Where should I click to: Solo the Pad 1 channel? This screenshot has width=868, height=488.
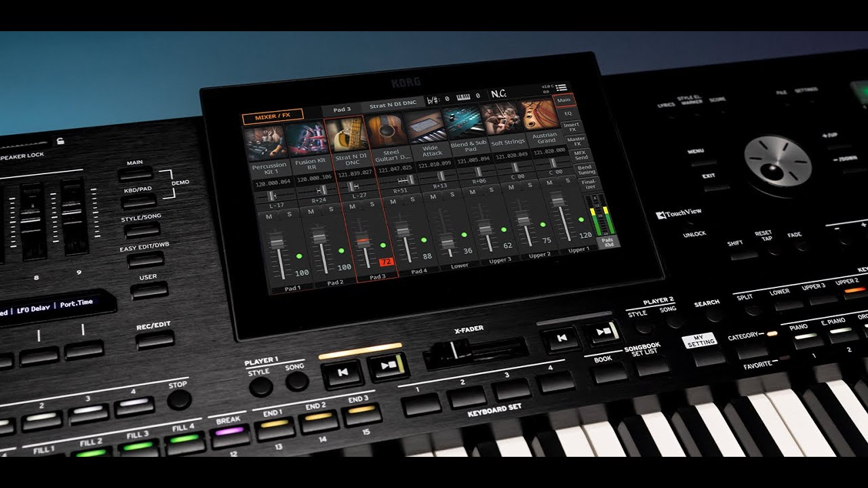pyautogui.click(x=290, y=216)
